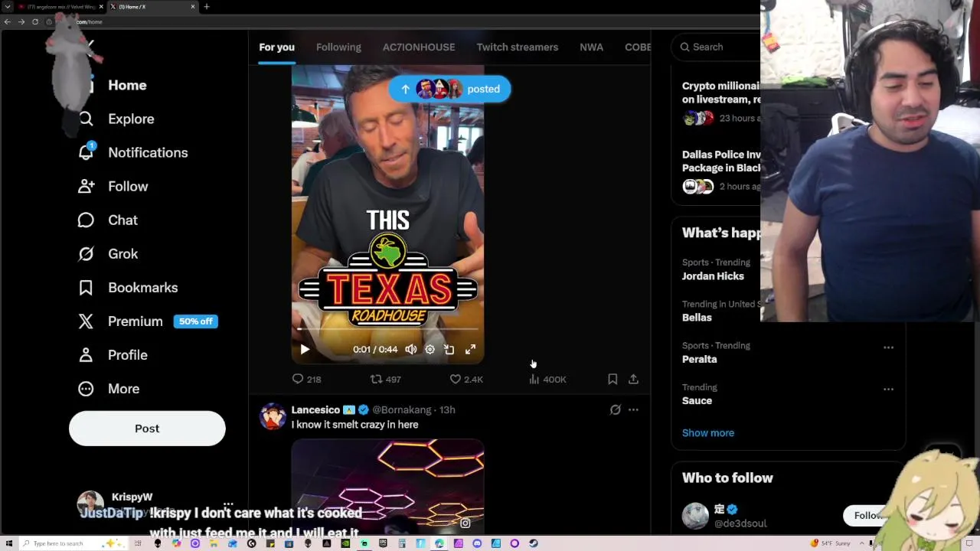Screen dimensions: 980x551
Task: Click the X Premium logo icon
Action: pos(86,321)
